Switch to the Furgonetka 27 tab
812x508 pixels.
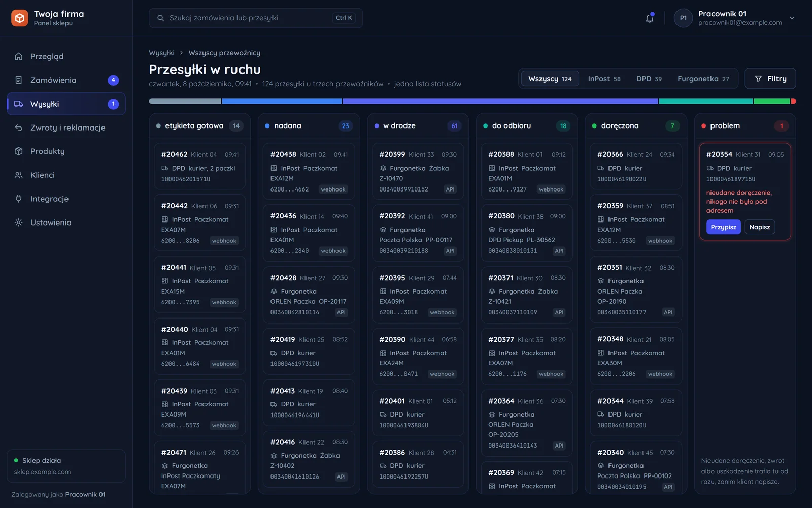pos(703,79)
